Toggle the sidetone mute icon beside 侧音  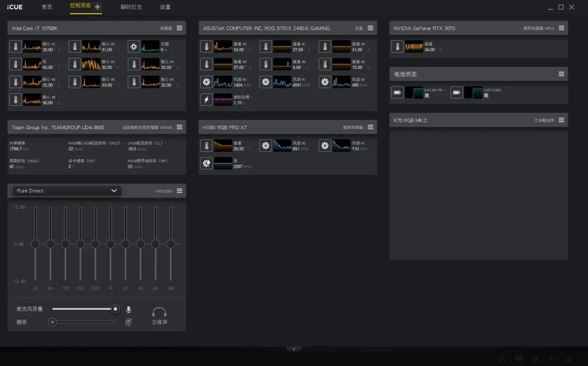[128, 322]
